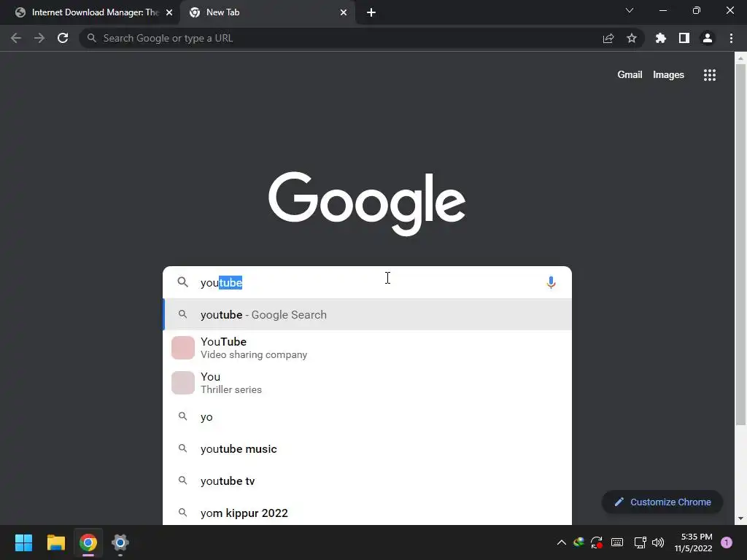Select 'youtube - Google Search' suggestion
747x560 pixels.
coord(367,315)
